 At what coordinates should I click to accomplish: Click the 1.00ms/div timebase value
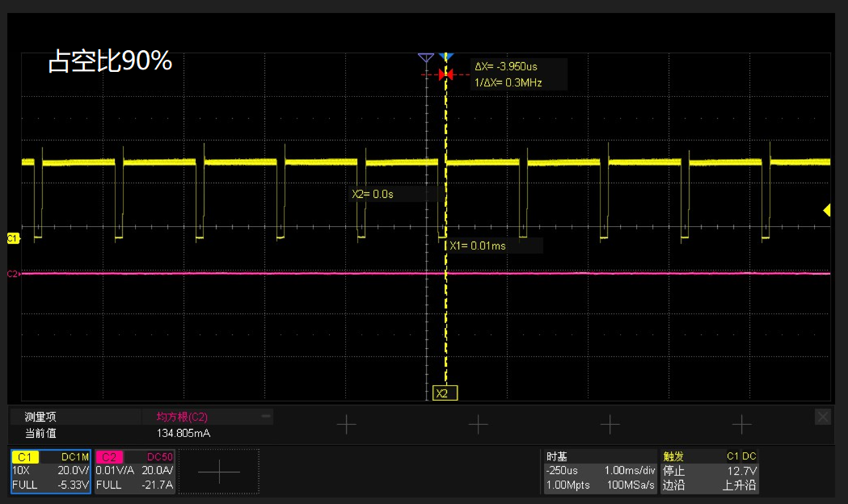click(x=630, y=471)
